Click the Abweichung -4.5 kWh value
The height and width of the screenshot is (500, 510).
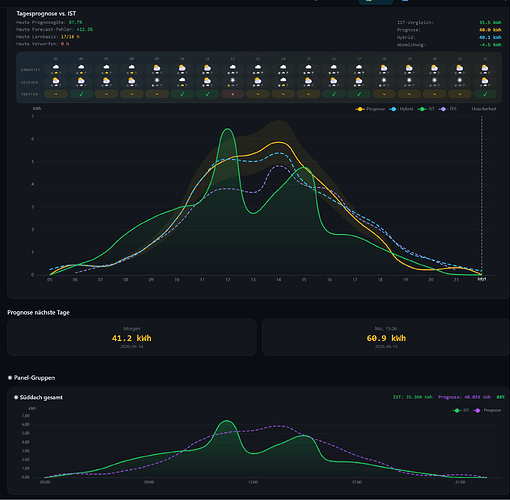coord(490,45)
